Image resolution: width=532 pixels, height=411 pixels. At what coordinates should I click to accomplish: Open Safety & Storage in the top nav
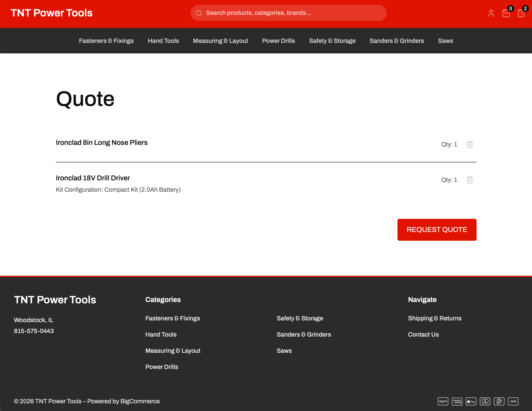[332, 41]
